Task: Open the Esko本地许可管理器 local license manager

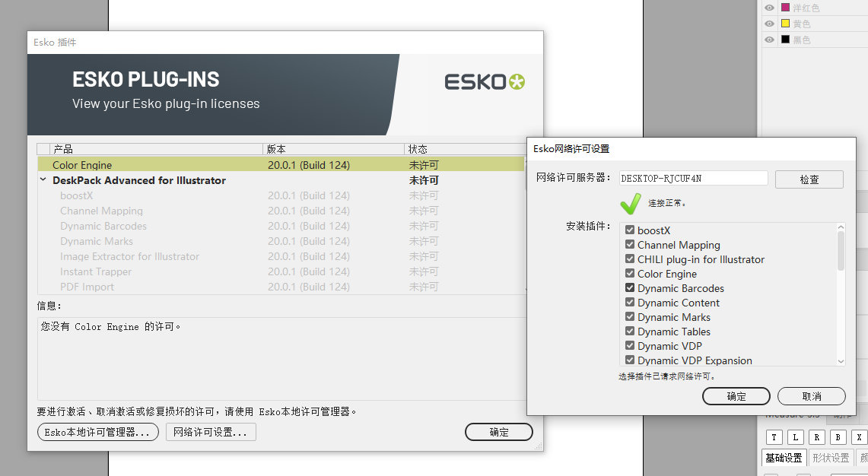Action: [98, 432]
